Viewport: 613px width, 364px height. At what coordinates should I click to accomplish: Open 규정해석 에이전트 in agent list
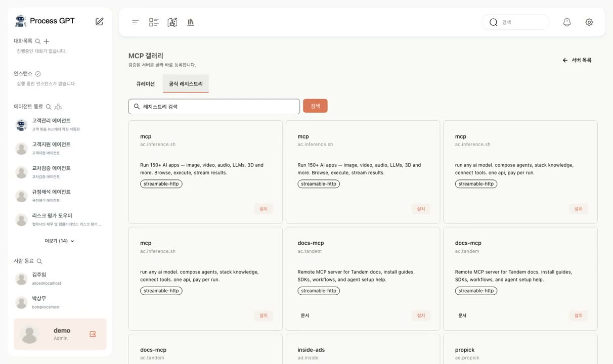click(x=60, y=196)
